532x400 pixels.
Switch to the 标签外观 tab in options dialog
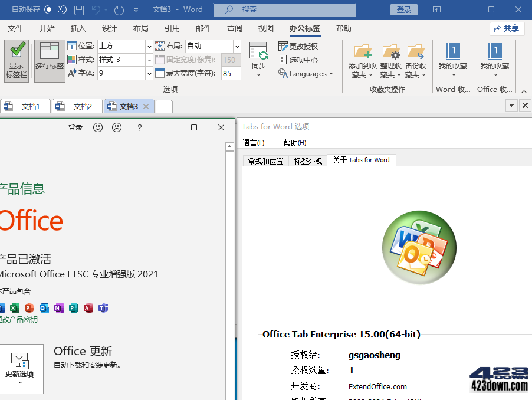tap(307, 160)
